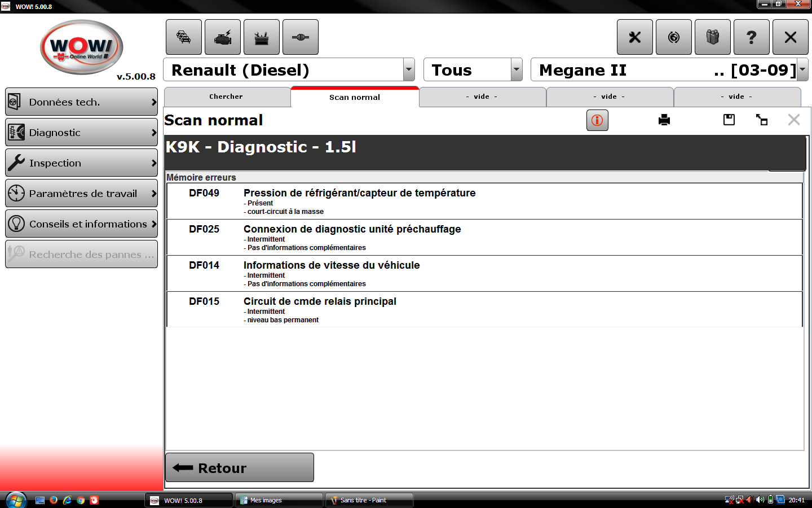Launch Internet Explorer from quick launch
Screen dimensions: 812x508
coord(67,500)
